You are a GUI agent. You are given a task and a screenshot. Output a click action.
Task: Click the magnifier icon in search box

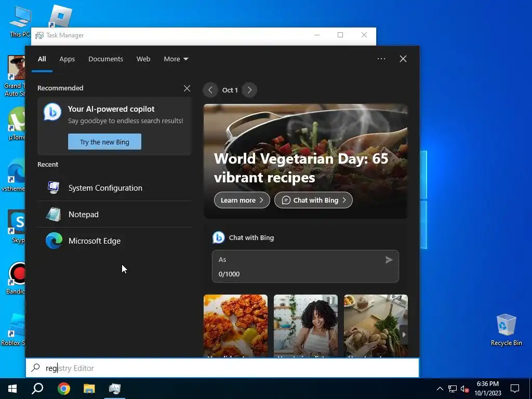pos(36,368)
